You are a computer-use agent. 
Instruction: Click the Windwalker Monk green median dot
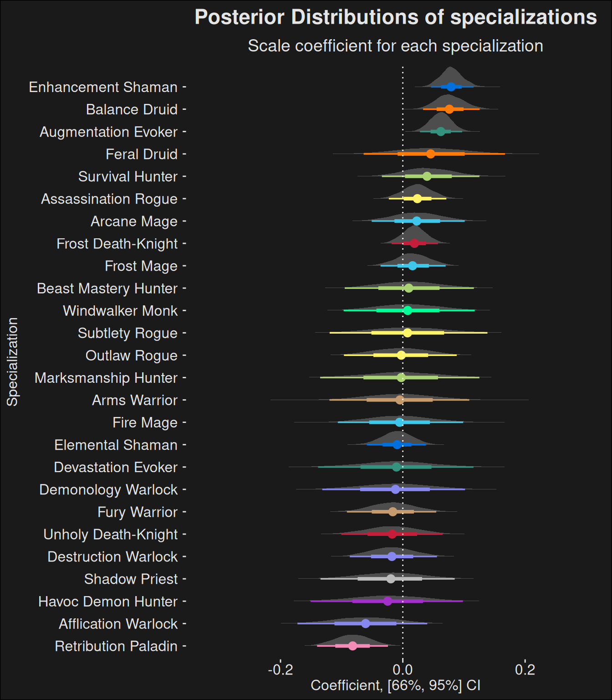[x=408, y=310]
